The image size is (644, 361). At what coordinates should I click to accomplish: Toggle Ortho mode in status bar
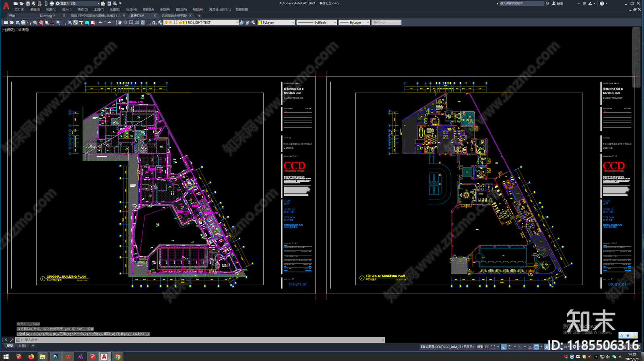tap(504, 346)
